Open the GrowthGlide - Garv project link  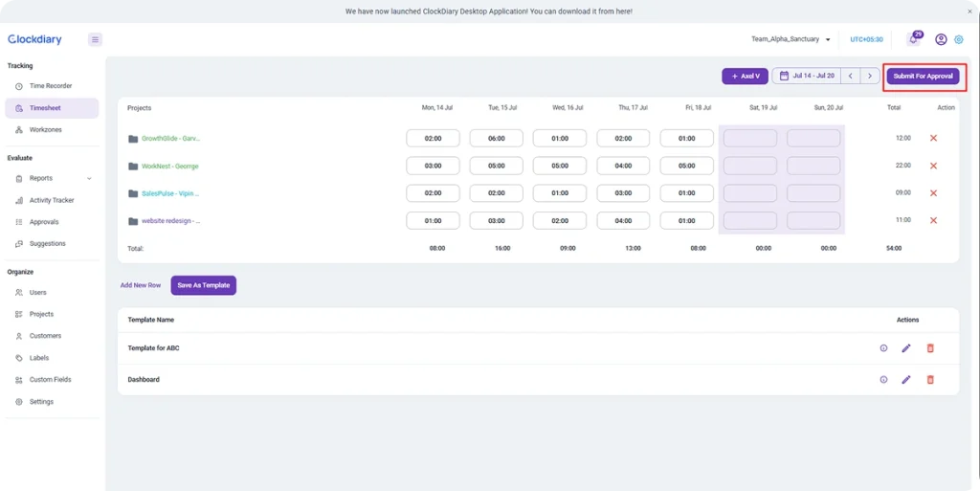pyautogui.click(x=170, y=139)
